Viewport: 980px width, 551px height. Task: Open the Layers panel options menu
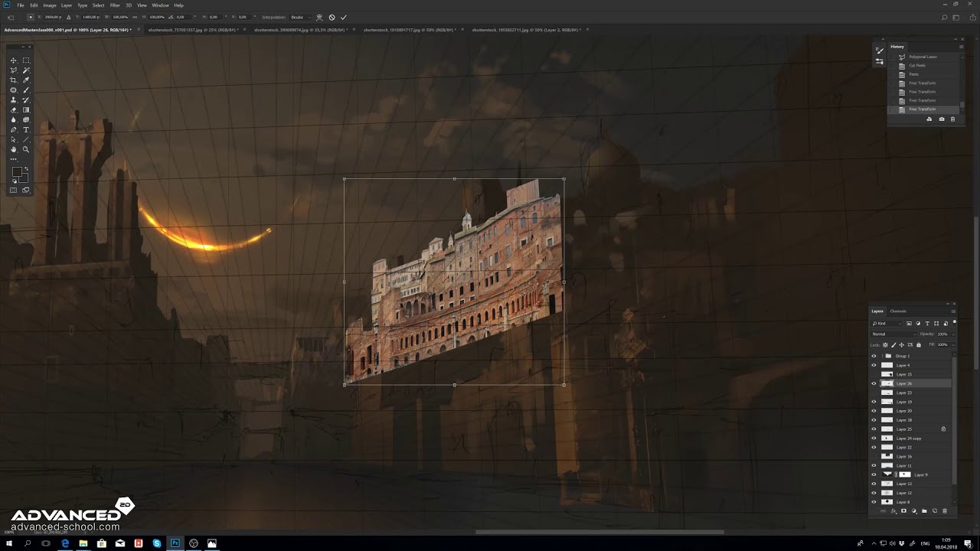click(953, 311)
